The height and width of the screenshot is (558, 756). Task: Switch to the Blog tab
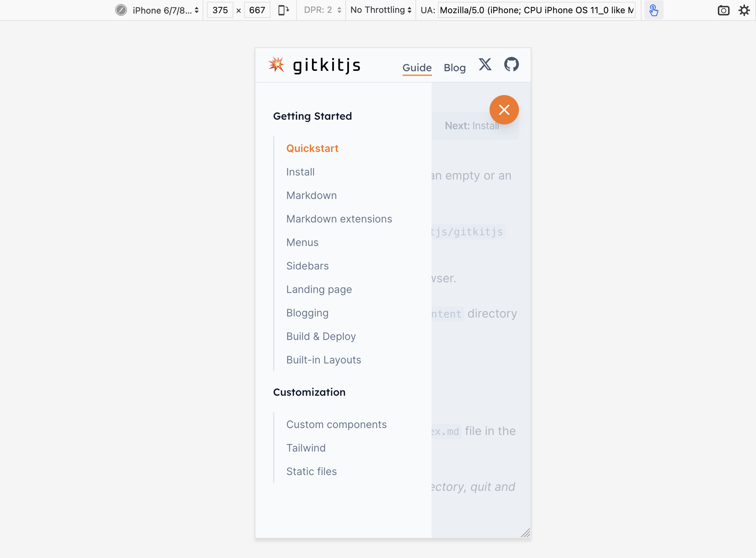point(455,68)
